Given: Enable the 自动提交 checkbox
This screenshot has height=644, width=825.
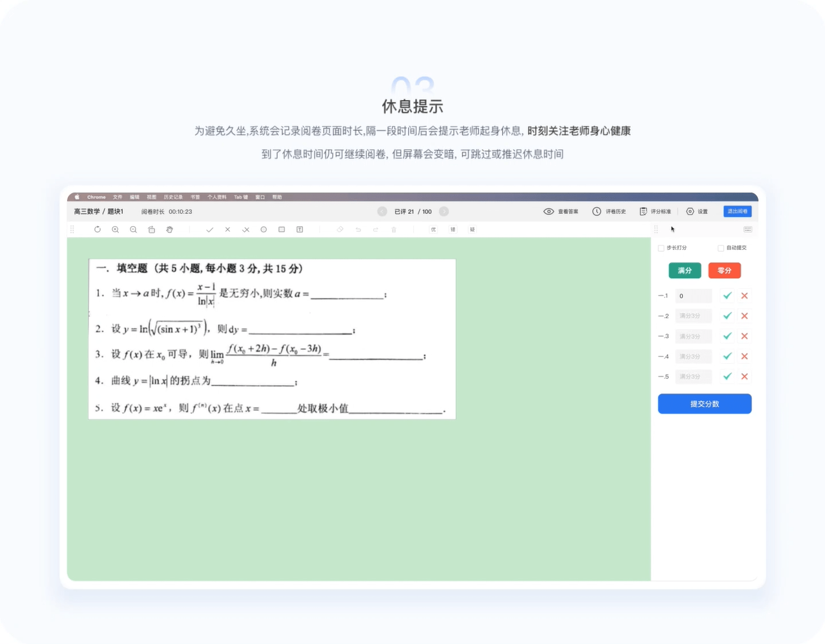Looking at the screenshot, I should [x=721, y=247].
